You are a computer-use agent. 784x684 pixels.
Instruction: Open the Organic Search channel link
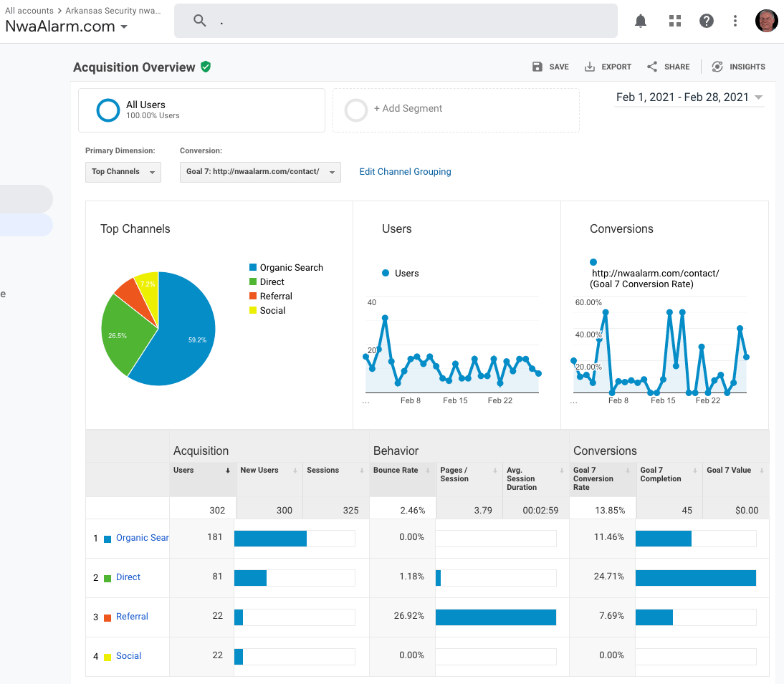click(x=142, y=538)
